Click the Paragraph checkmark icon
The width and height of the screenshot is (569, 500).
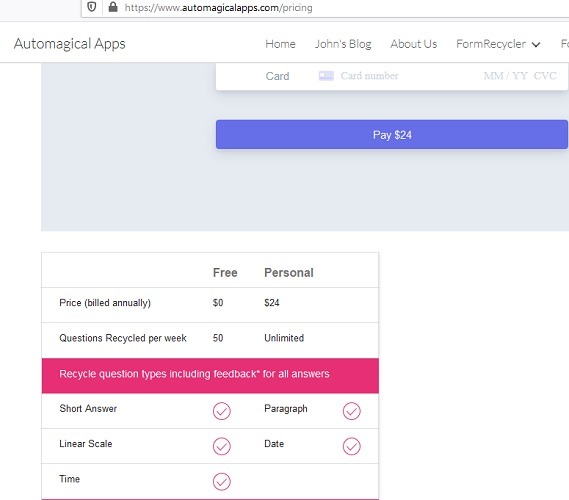pyautogui.click(x=352, y=411)
